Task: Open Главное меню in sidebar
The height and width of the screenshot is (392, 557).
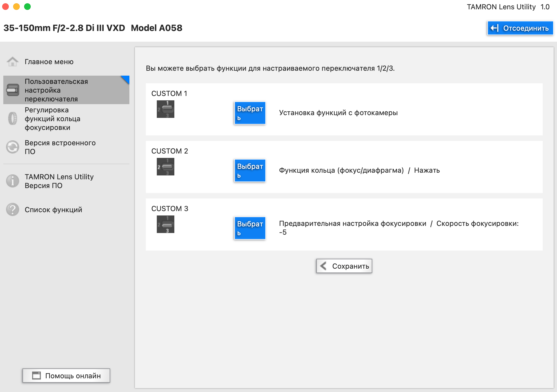Action: click(x=49, y=62)
